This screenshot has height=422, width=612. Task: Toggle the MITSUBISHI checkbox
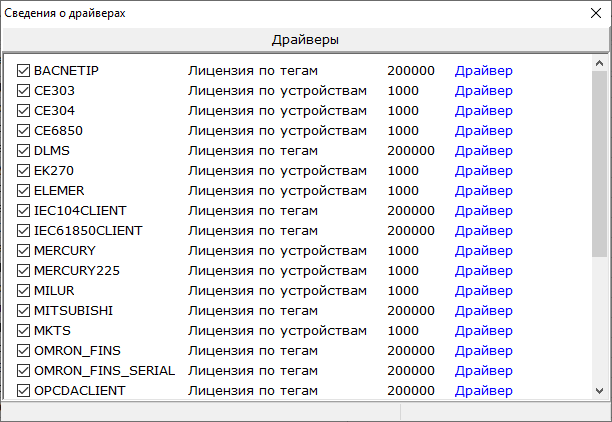click(23, 310)
